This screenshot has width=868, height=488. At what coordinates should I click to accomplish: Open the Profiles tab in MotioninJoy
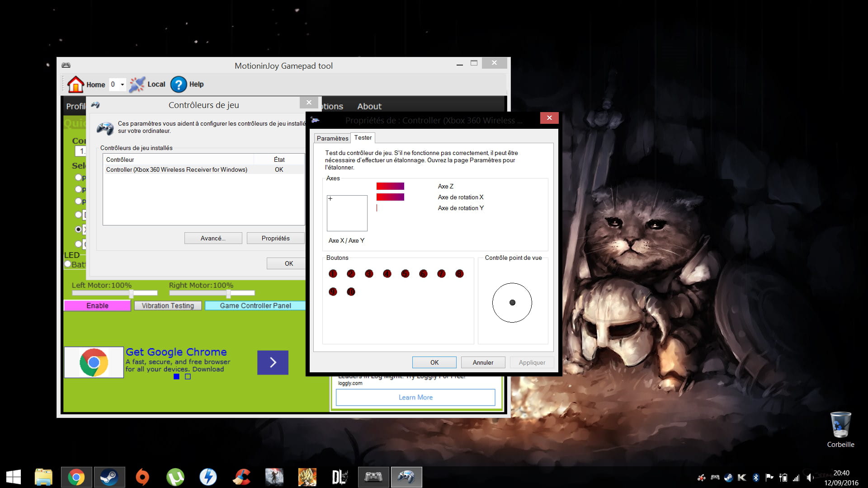coord(75,106)
